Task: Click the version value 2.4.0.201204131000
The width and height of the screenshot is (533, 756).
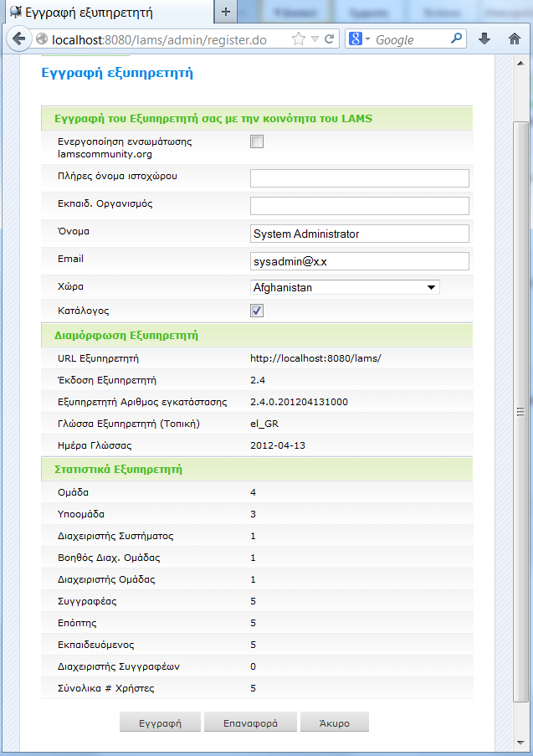Action: point(299,402)
